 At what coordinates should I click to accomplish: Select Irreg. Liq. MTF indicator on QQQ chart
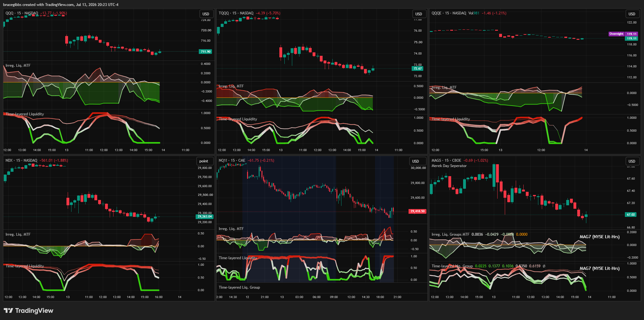18,66
